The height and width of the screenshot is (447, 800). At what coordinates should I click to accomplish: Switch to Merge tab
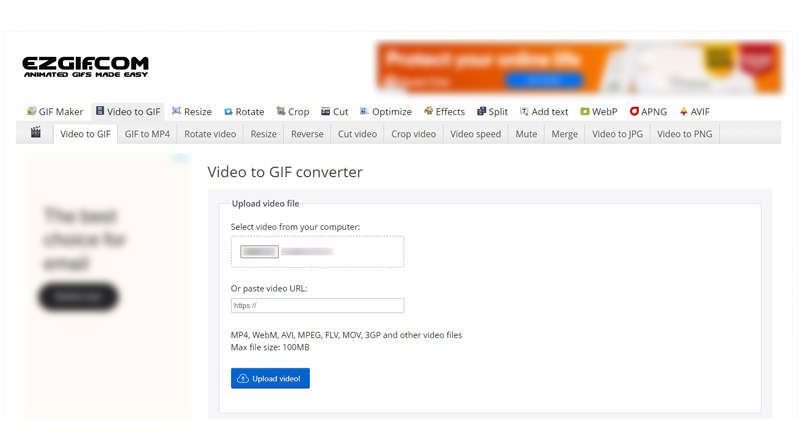point(564,134)
